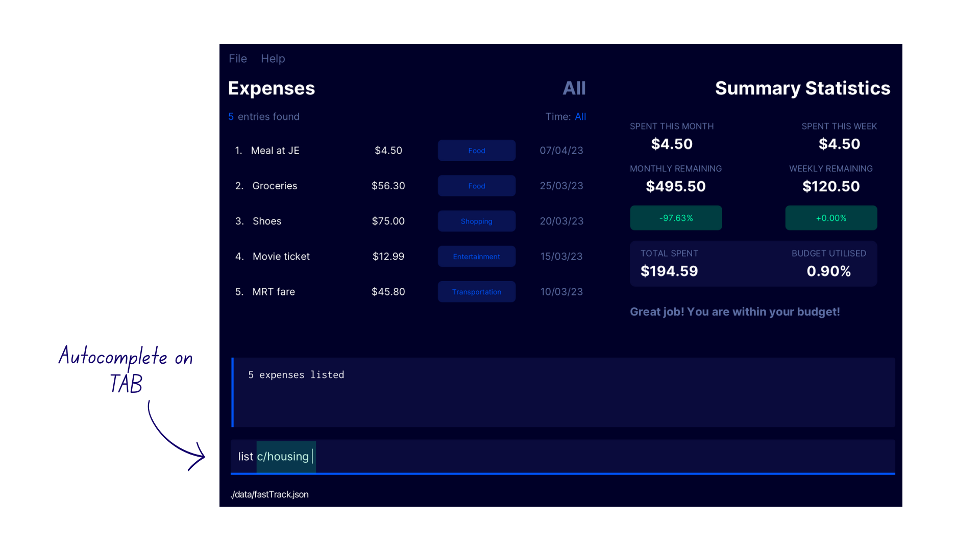Click the Monthly Remaining $495.50 value

pos(676,186)
